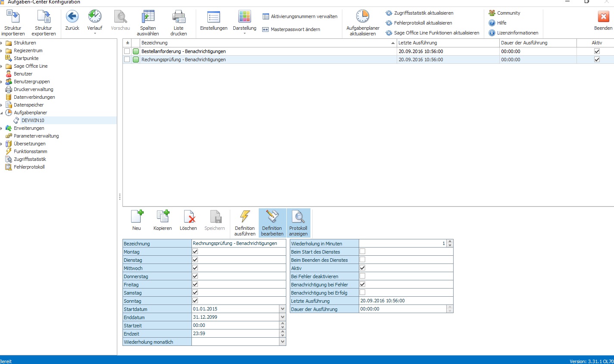Image resolution: width=614 pixels, height=364 pixels.
Task: Click the Wiederholung in Minuten stepper
Action: click(x=450, y=243)
